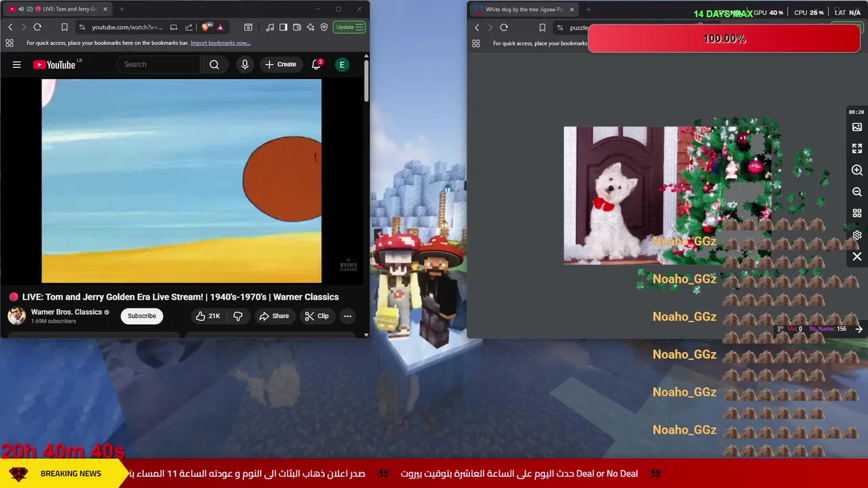Zoom in on the jigsaw puzzle

point(857,170)
